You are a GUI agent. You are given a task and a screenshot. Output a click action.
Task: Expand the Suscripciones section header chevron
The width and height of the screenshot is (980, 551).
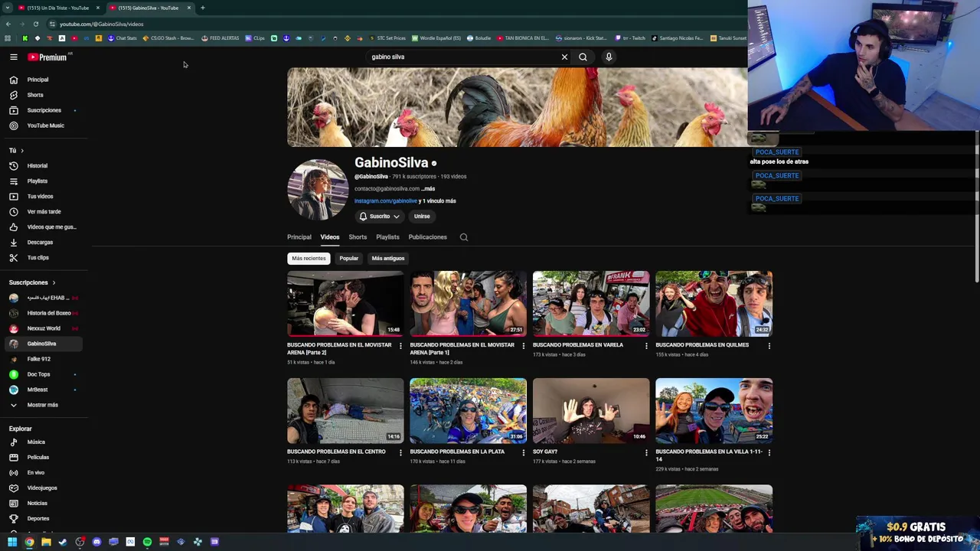tap(54, 282)
